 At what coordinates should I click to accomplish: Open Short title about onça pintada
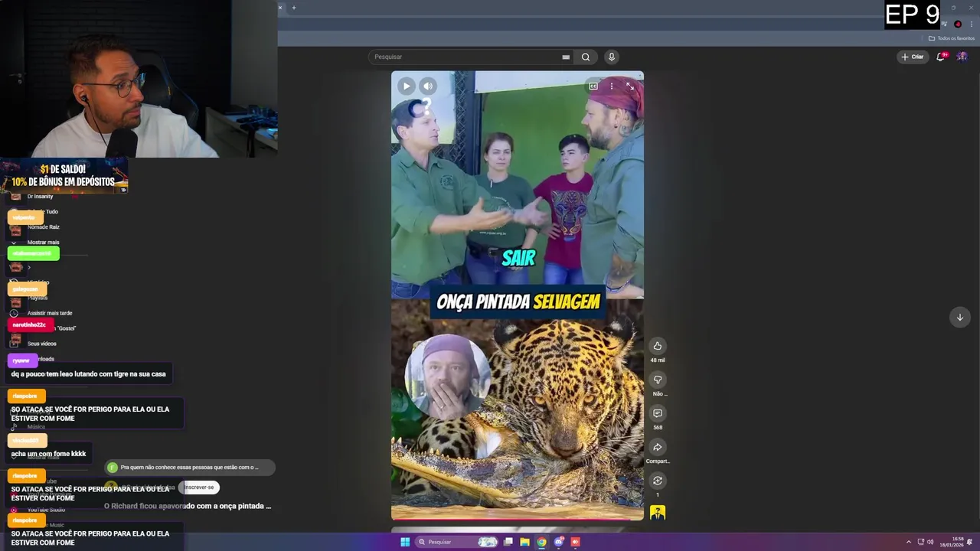point(188,506)
